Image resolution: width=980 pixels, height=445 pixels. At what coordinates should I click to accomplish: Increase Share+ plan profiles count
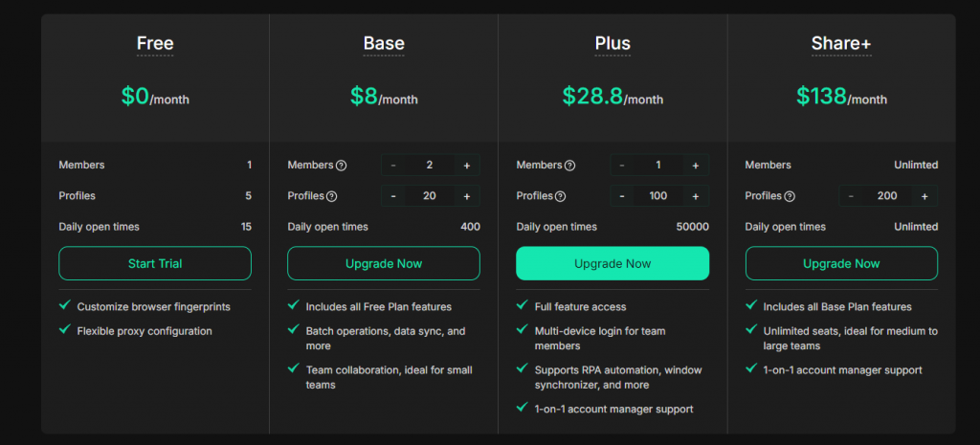coord(924,196)
